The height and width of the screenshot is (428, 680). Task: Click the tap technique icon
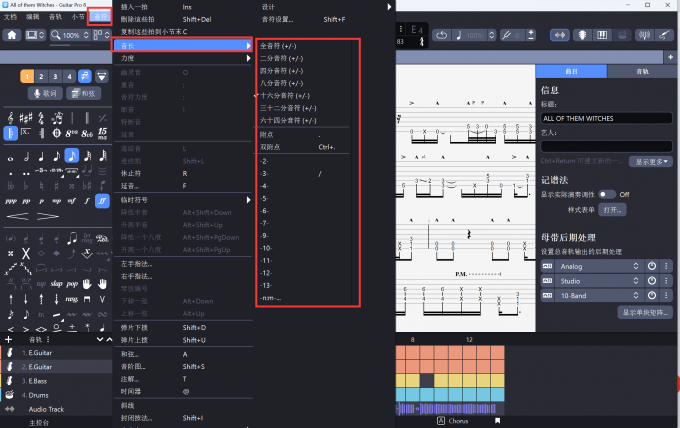[x=41, y=284]
